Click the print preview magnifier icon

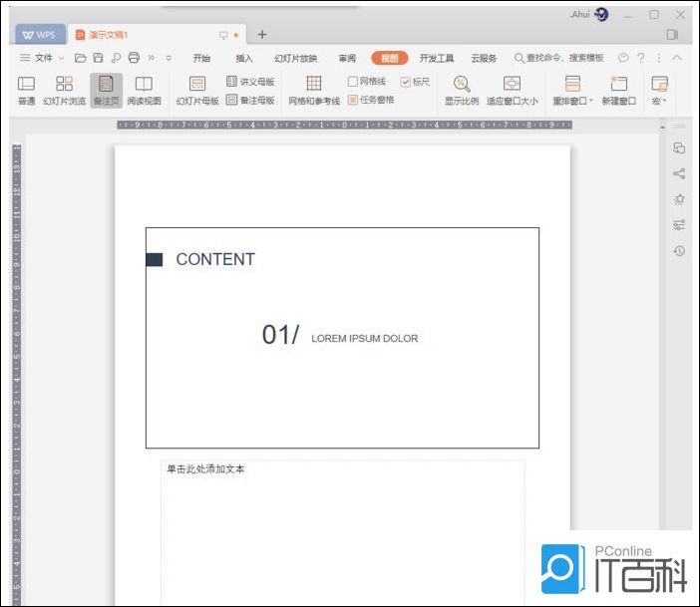coord(116,58)
